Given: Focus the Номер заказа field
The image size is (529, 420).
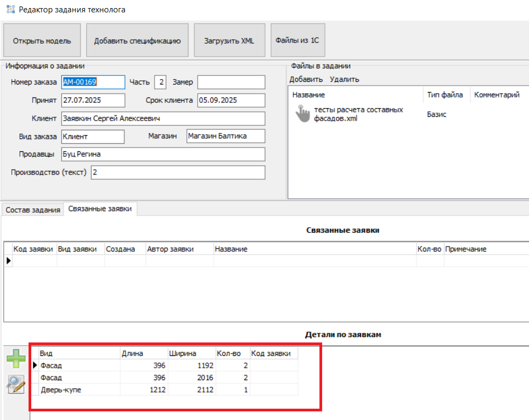Looking at the screenshot, I should click(x=93, y=82).
